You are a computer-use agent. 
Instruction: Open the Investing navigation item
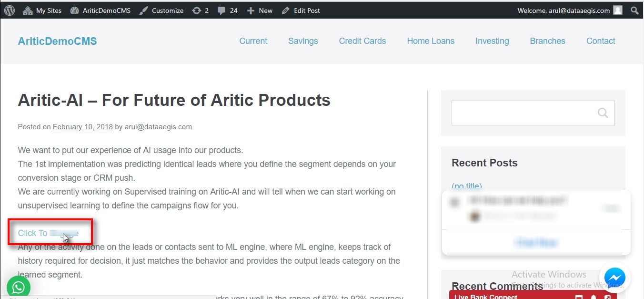coord(492,41)
